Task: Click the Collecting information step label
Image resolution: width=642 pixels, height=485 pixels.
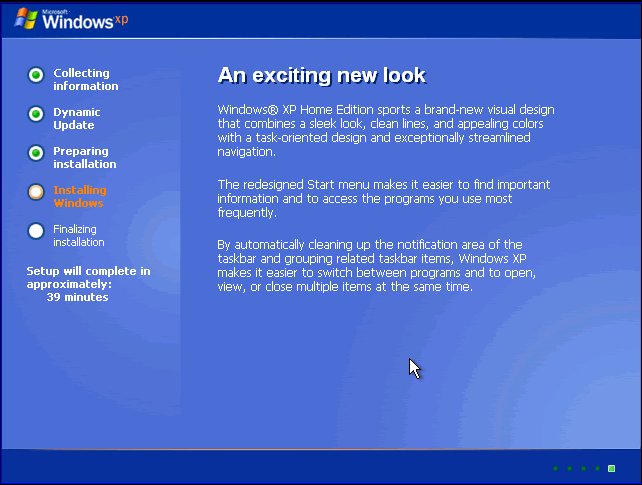Action: (x=85, y=80)
